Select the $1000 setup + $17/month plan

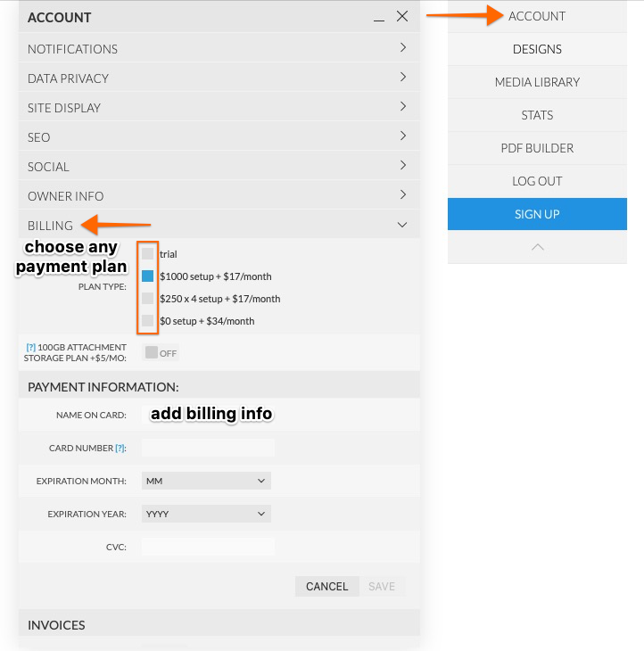(x=148, y=276)
